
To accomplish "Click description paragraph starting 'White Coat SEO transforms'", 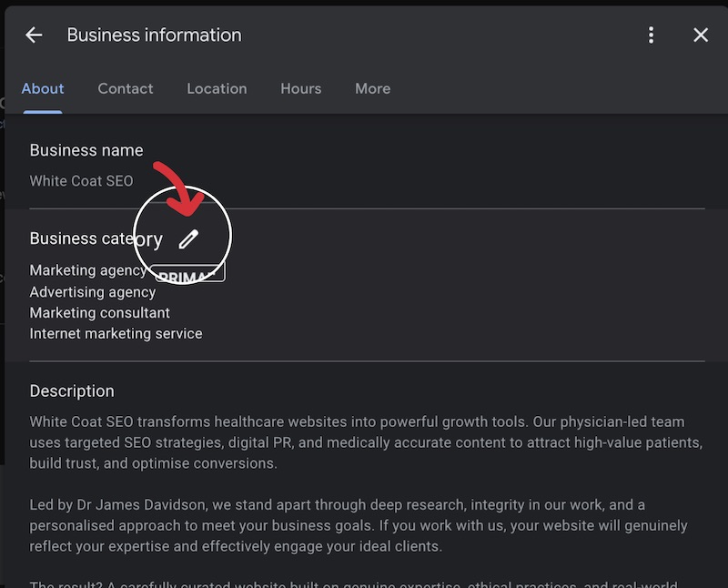I will pyautogui.click(x=367, y=442).
